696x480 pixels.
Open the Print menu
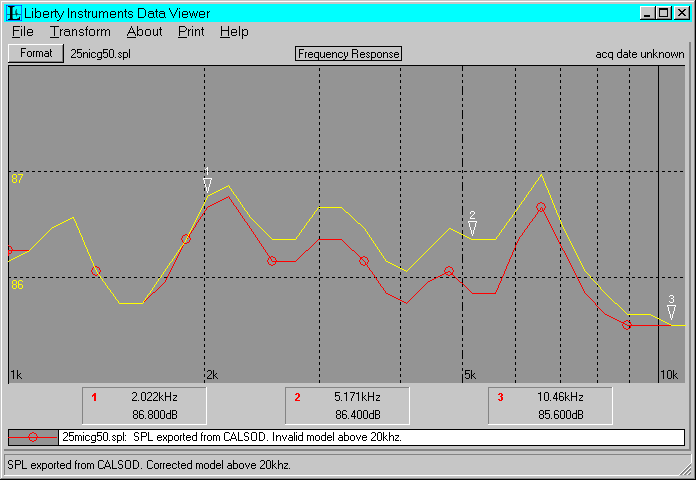click(191, 32)
